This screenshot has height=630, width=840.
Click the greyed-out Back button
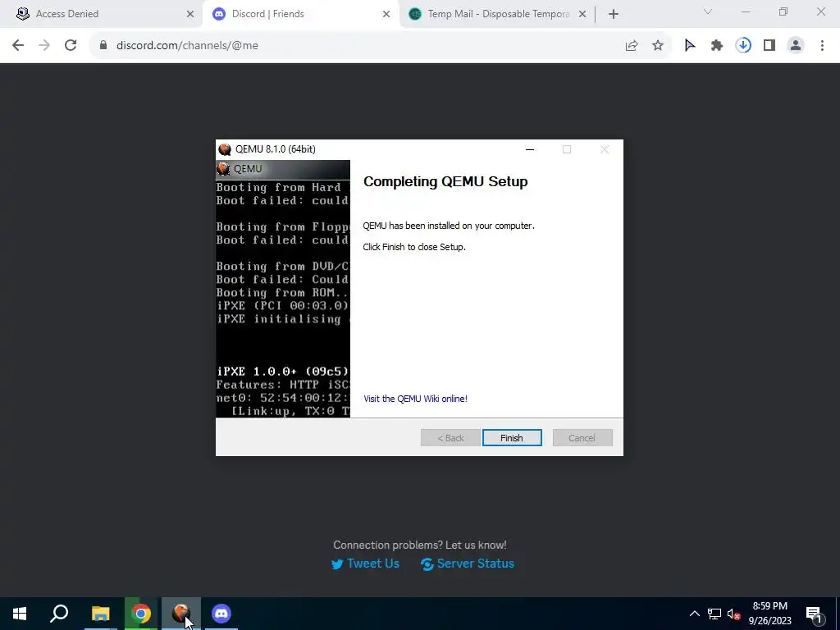(x=450, y=438)
